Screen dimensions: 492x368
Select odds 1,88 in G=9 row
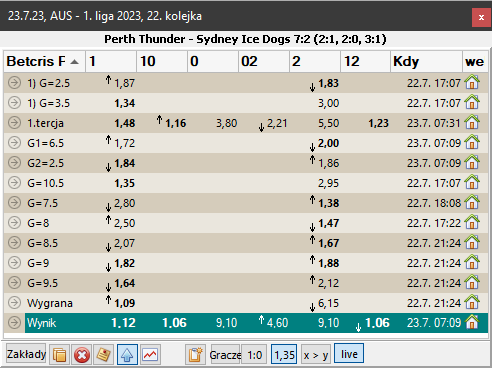[x=328, y=263]
